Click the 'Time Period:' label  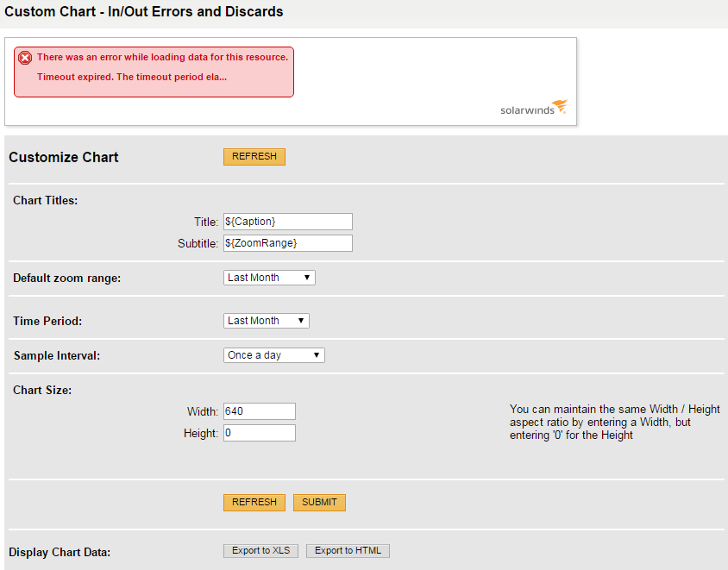(47, 321)
